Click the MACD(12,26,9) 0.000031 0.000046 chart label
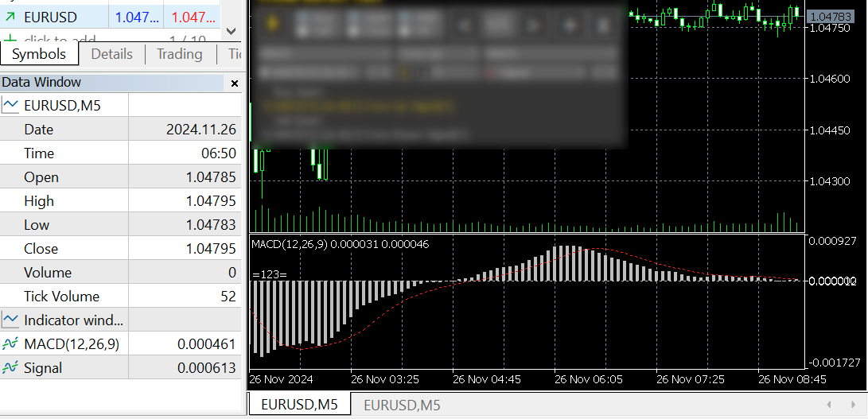Screen dimensions: 868x419 coord(341,243)
